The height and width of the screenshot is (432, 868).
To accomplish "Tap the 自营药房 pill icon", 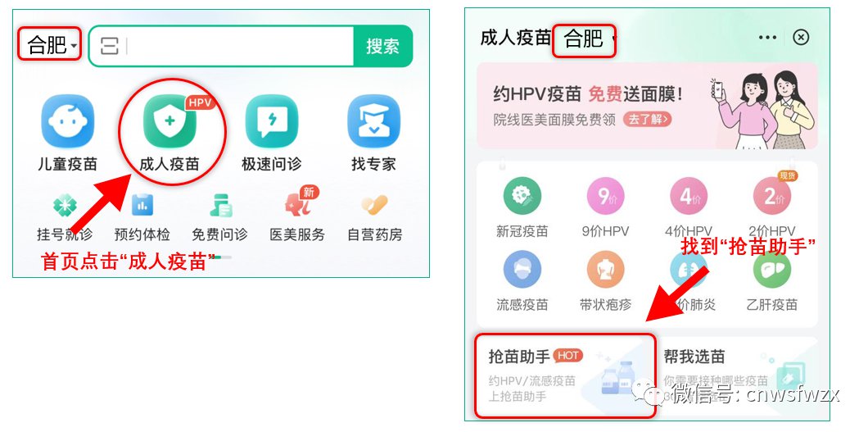I will point(374,206).
